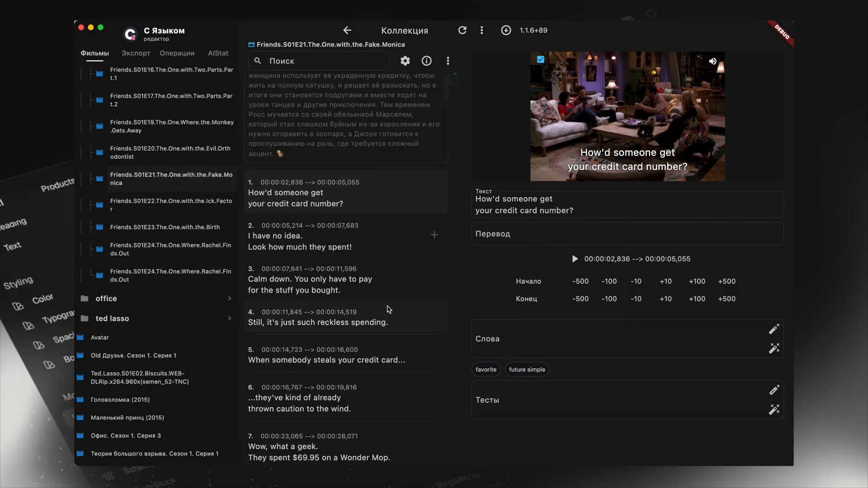Screen dimensions: 868x488
Task: Edit Слова with the pencil icon
Action: [774, 329]
